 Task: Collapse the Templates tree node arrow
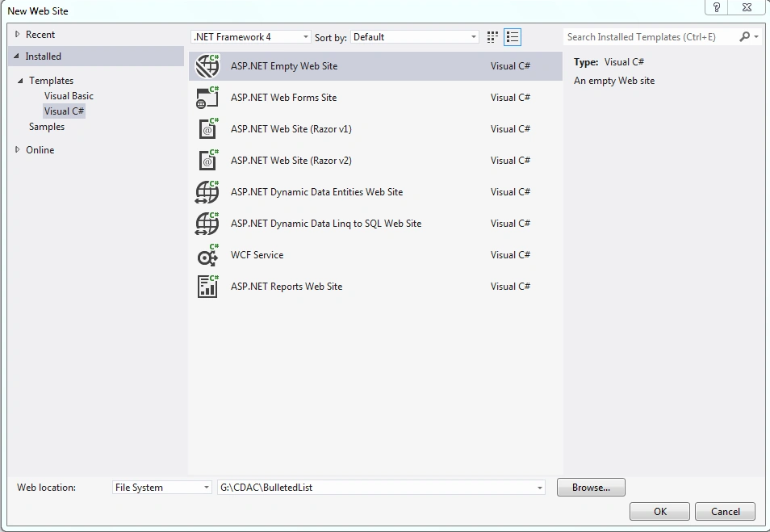(x=20, y=81)
